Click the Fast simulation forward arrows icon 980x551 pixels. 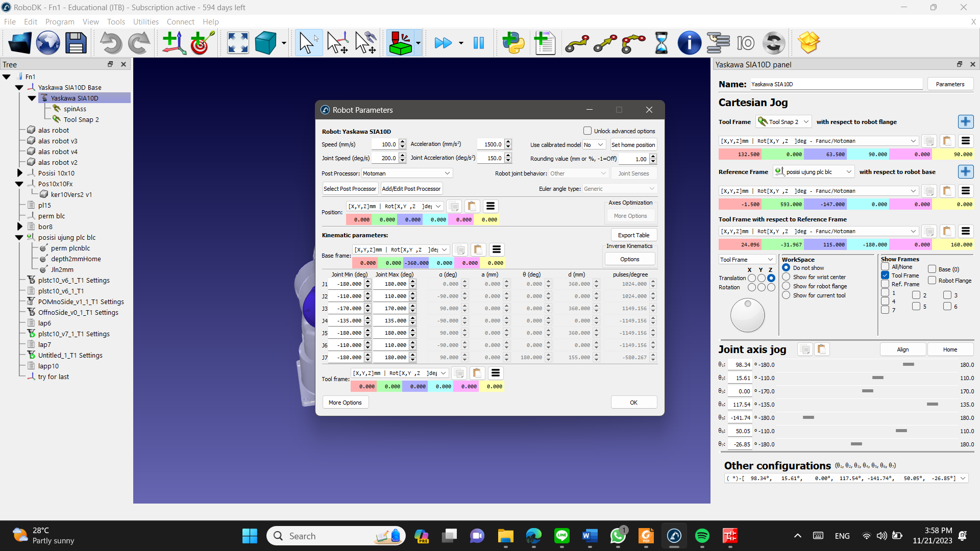click(x=443, y=43)
